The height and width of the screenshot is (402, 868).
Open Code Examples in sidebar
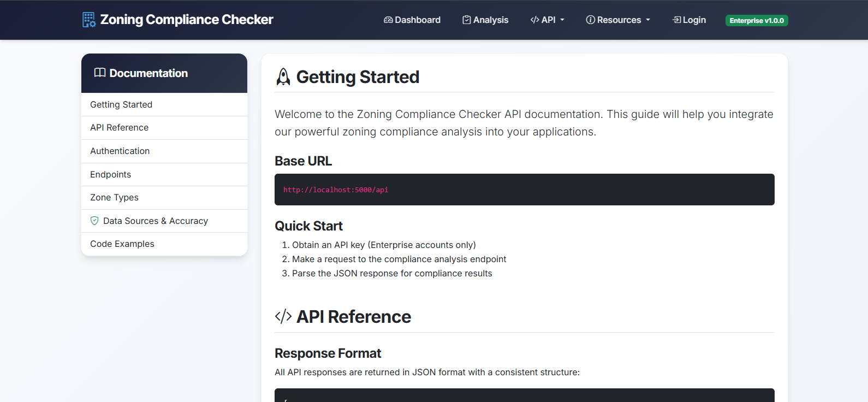[164, 244]
